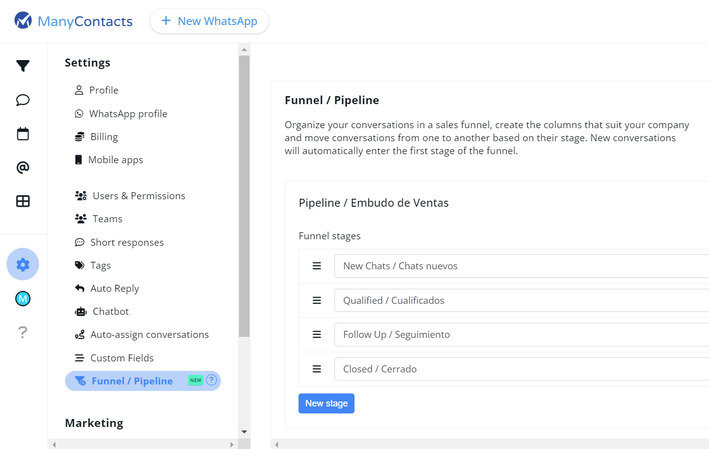
Task: Open Mobile apps settings
Action: point(109,160)
